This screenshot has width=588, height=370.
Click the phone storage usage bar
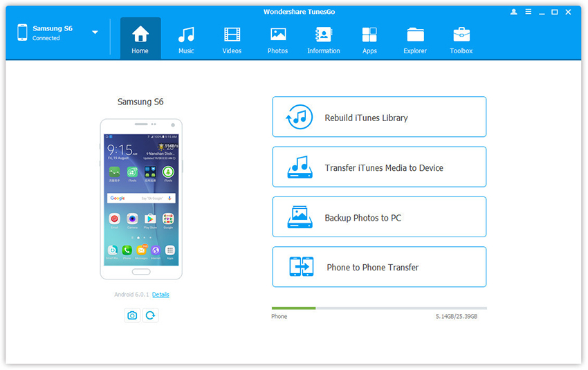click(378, 308)
